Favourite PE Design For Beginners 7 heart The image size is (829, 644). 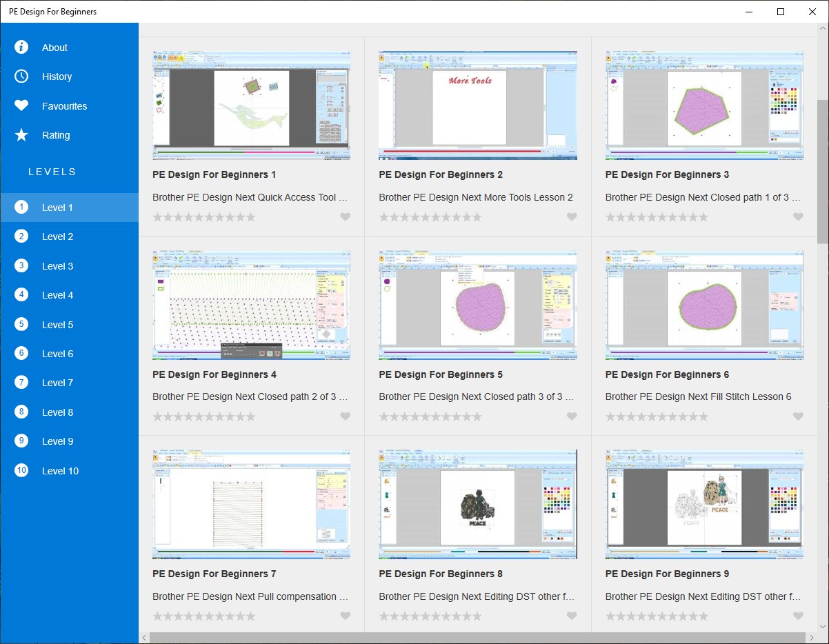coord(346,616)
